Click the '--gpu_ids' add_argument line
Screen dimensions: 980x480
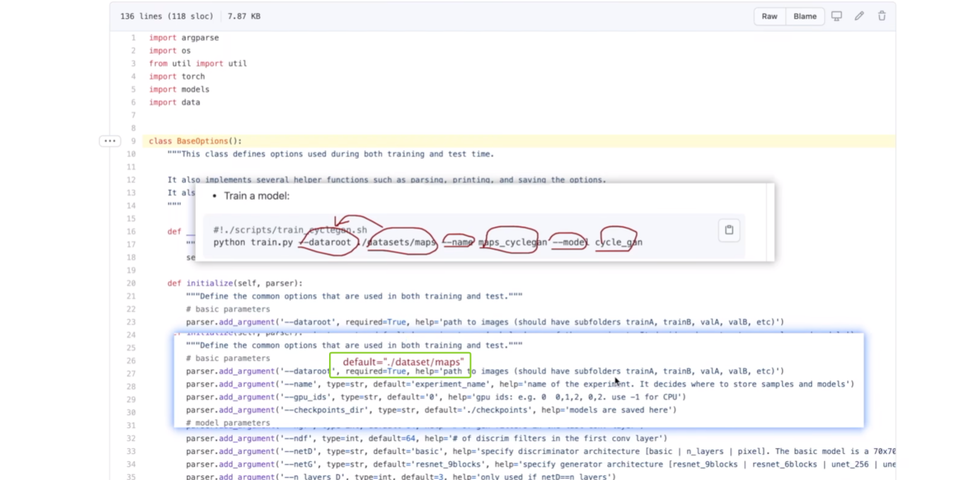click(x=436, y=397)
